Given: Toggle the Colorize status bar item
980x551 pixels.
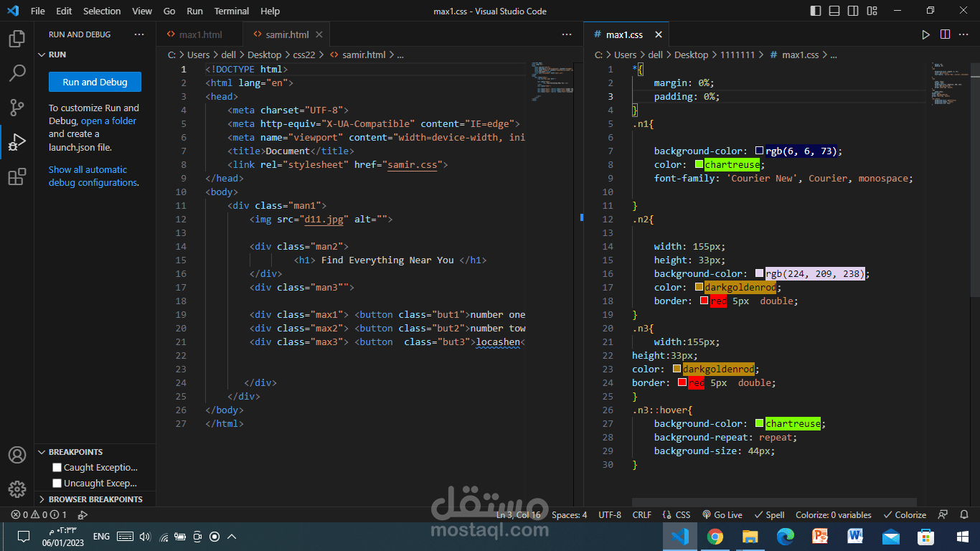Looking at the screenshot, I should 905,514.
